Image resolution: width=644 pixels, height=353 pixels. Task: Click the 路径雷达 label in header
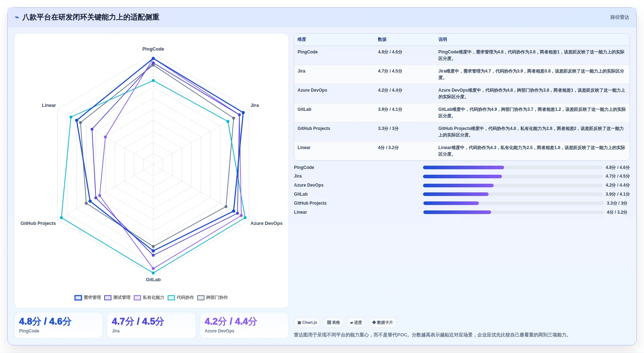619,17
